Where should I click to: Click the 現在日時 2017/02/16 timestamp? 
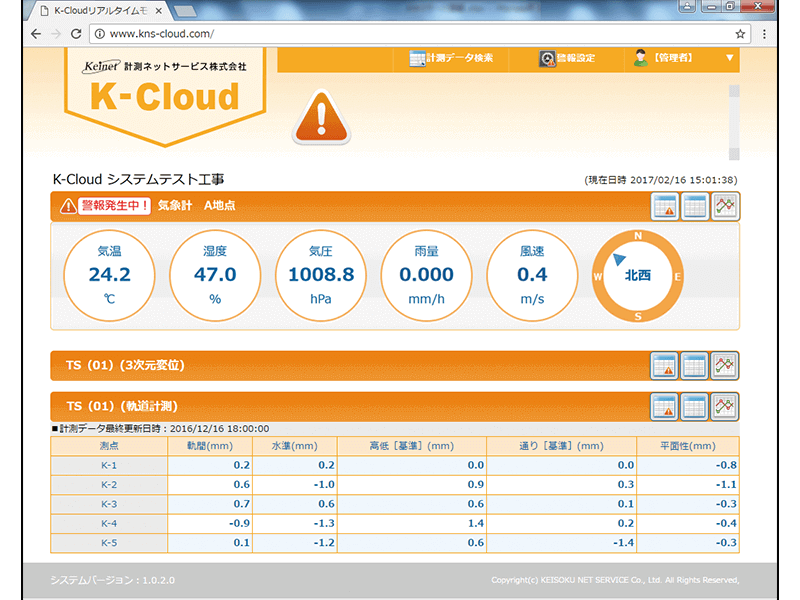click(661, 180)
